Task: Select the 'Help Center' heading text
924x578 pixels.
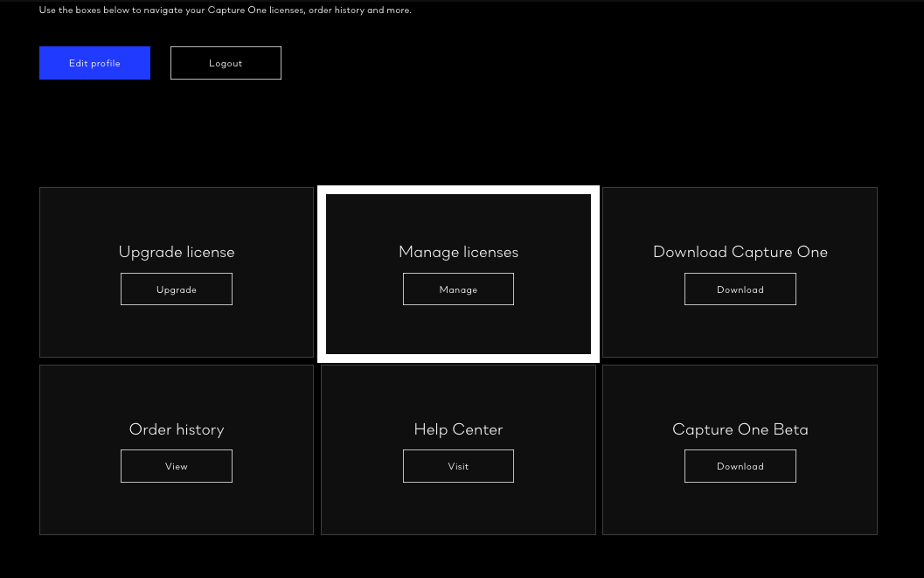Action: pos(458,429)
